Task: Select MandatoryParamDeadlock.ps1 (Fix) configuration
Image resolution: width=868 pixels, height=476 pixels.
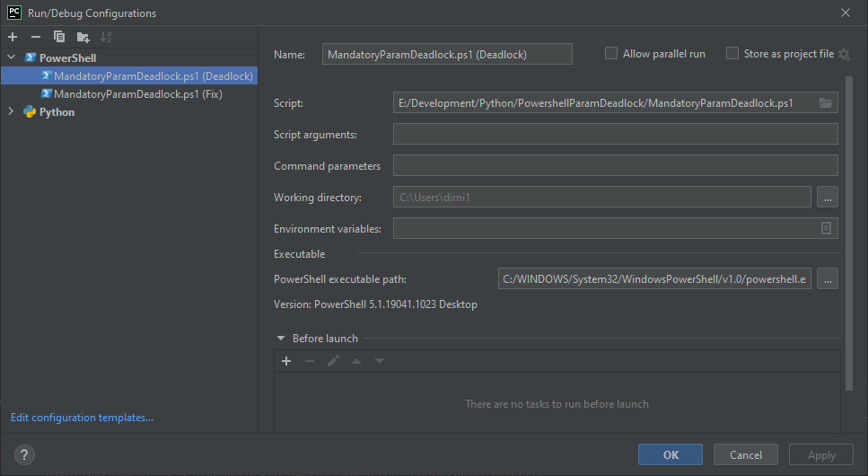Action: [129, 94]
